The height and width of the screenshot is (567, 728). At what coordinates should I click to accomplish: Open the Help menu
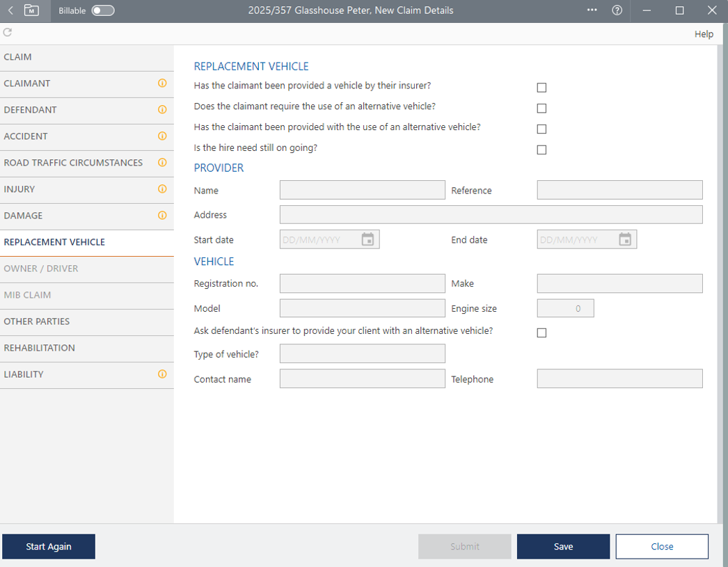[704, 34]
